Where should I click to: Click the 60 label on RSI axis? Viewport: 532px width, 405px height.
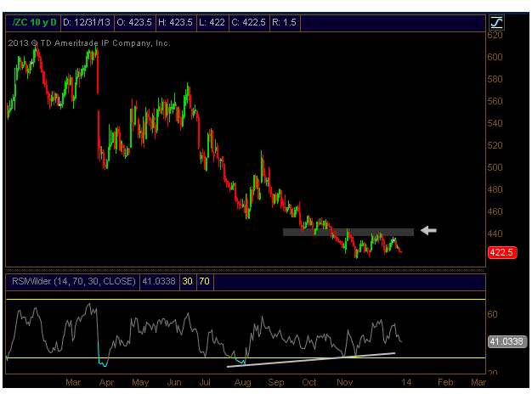pos(492,314)
